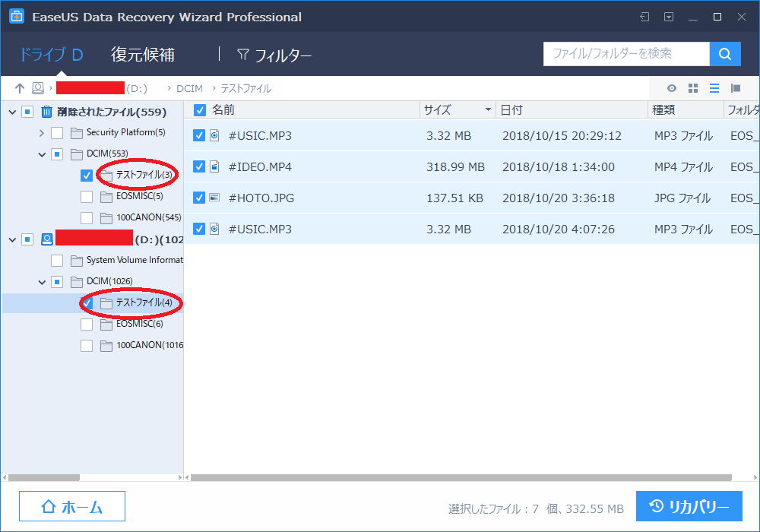
Task: Toggle the select-all checkbox beside 名前
Action: pos(199,110)
